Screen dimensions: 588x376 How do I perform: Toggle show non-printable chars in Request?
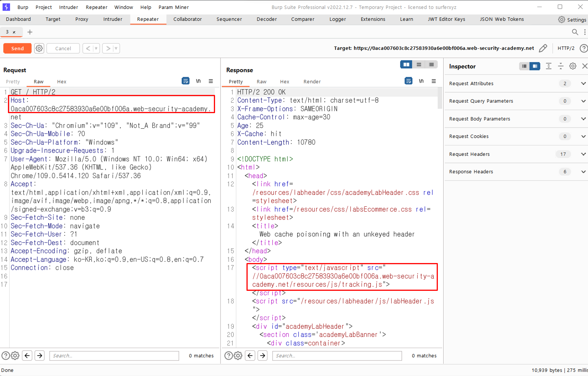click(x=198, y=81)
